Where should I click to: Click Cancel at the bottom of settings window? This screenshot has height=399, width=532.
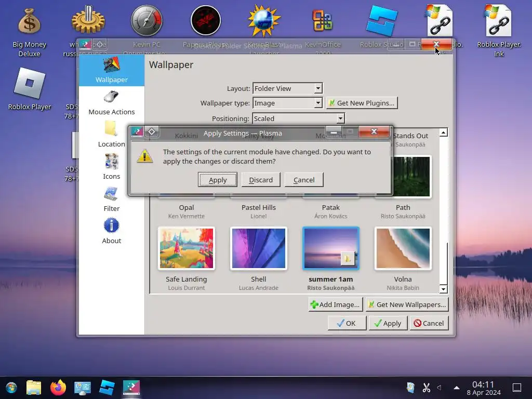tap(429, 323)
